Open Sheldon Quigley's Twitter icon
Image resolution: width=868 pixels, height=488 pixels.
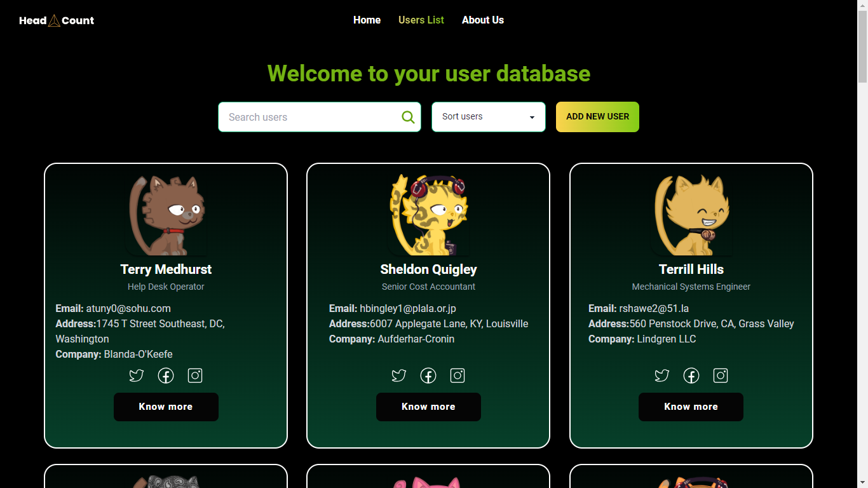pyautogui.click(x=398, y=376)
